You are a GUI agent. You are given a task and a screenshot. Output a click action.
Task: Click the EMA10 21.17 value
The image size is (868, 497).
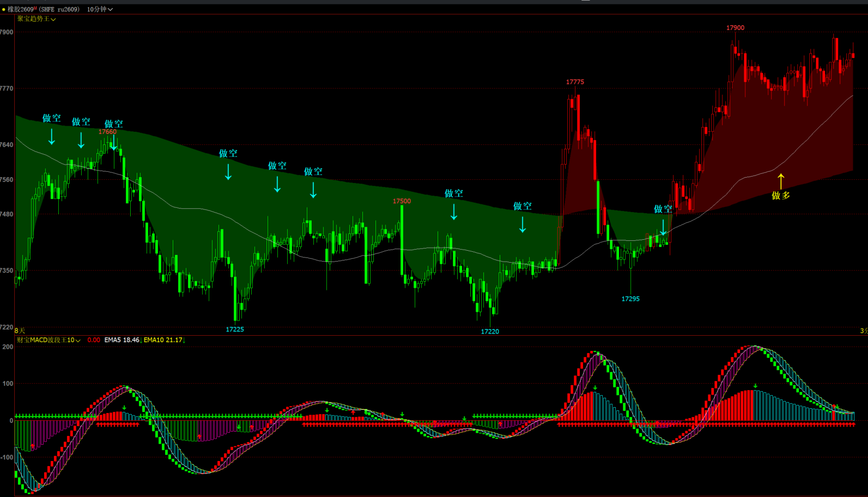[163, 340]
